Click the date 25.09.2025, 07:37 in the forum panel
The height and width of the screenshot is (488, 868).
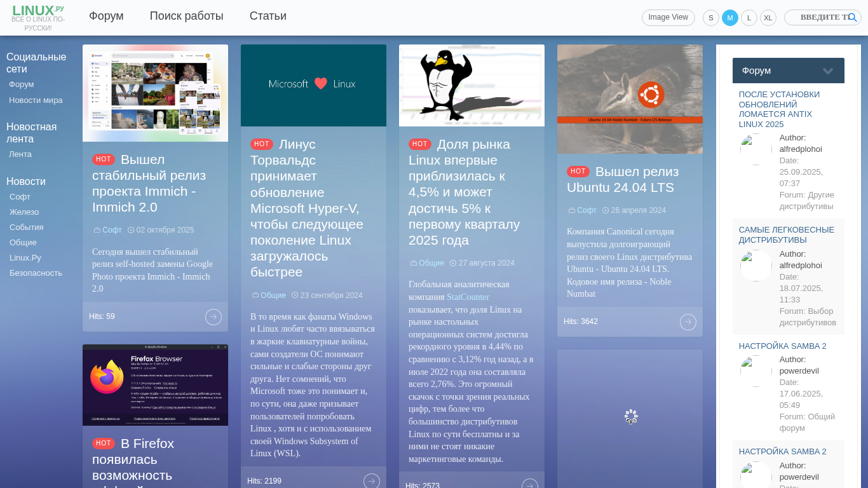(801, 172)
